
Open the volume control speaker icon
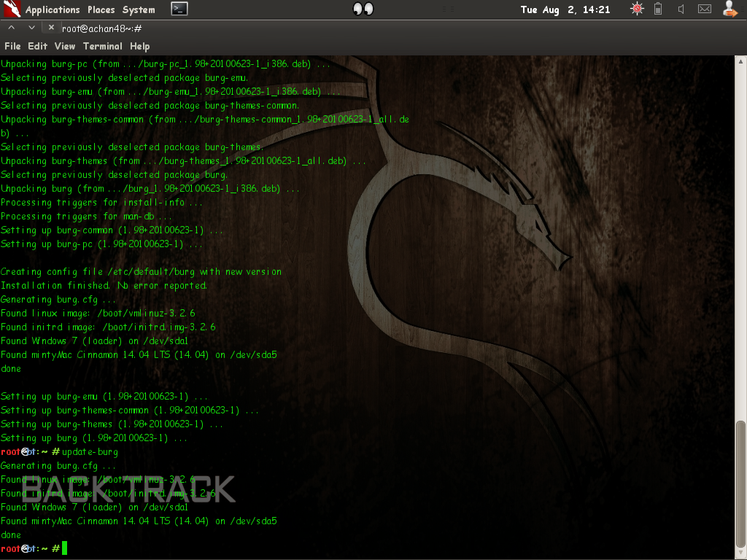click(x=680, y=9)
